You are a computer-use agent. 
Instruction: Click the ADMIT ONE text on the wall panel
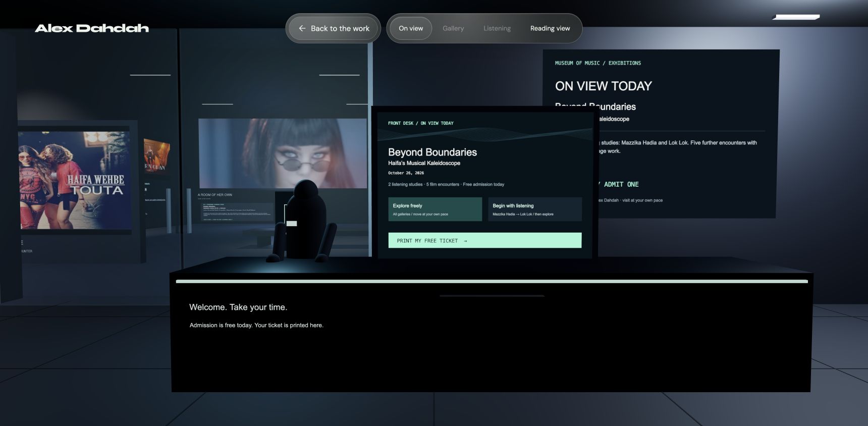(621, 184)
